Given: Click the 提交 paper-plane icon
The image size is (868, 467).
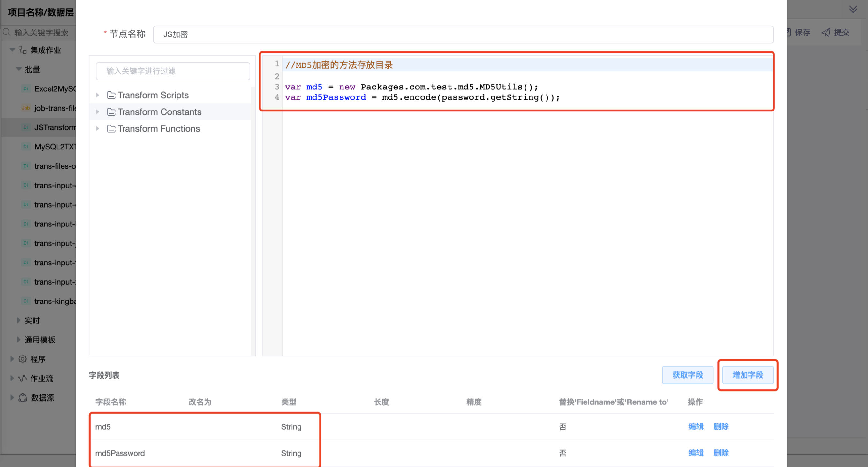Looking at the screenshot, I should tap(826, 32).
